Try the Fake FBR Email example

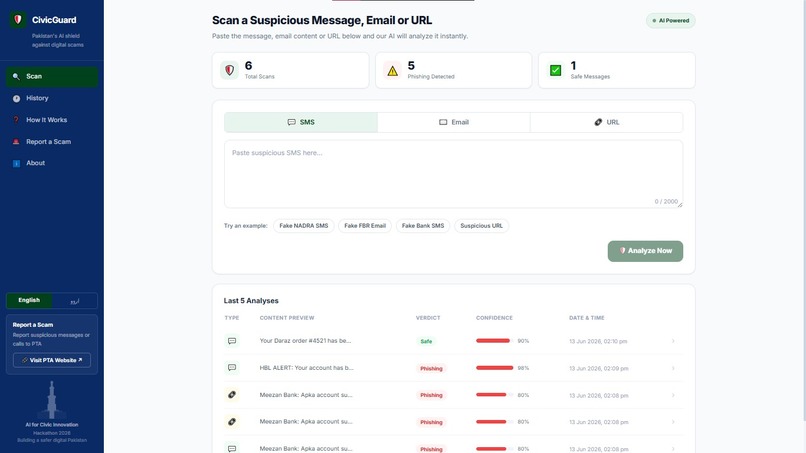click(365, 226)
